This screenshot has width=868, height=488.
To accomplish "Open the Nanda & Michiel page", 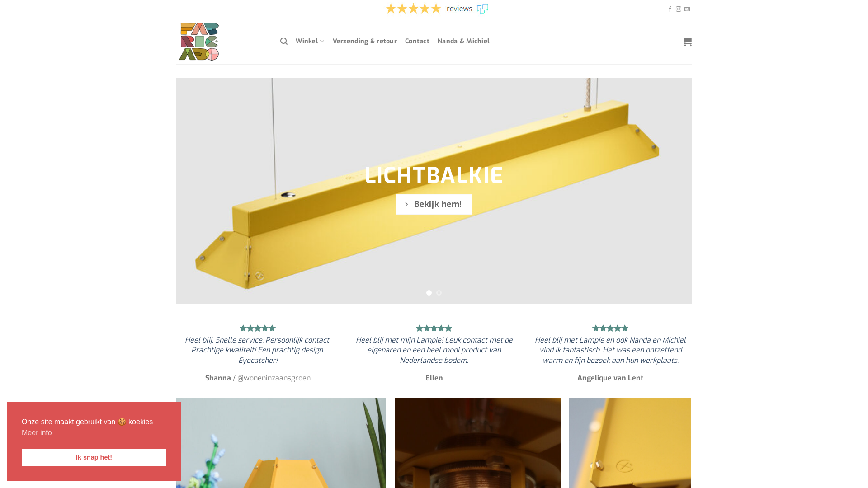I will pyautogui.click(x=463, y=41).
